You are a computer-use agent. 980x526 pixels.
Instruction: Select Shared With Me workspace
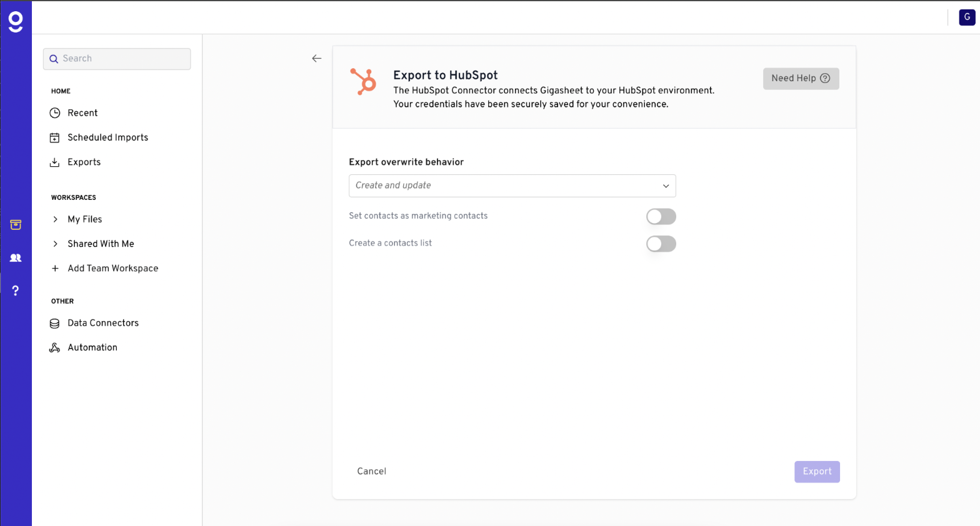coord(101,244)
